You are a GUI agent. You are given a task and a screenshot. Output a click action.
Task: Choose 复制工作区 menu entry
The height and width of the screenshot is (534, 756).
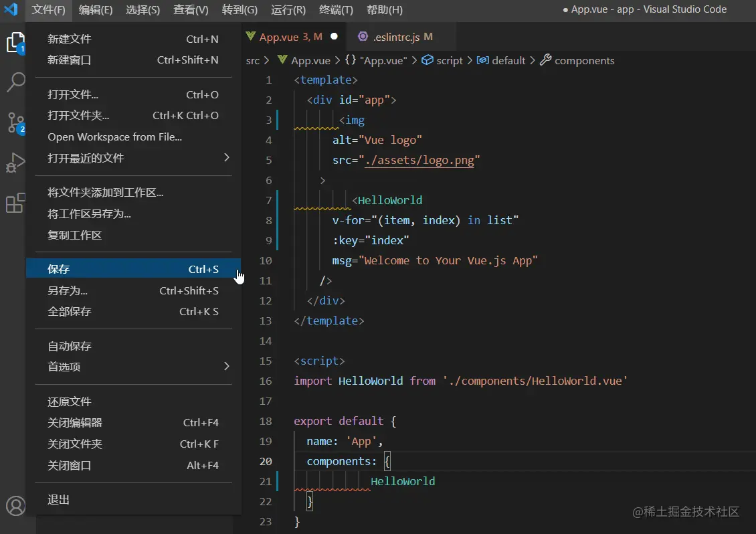point(134,235)
